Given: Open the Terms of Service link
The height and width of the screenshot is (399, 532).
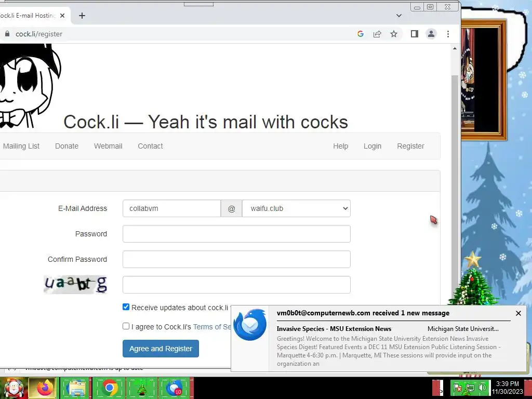Looking at the screenshot, I should 212,327.
